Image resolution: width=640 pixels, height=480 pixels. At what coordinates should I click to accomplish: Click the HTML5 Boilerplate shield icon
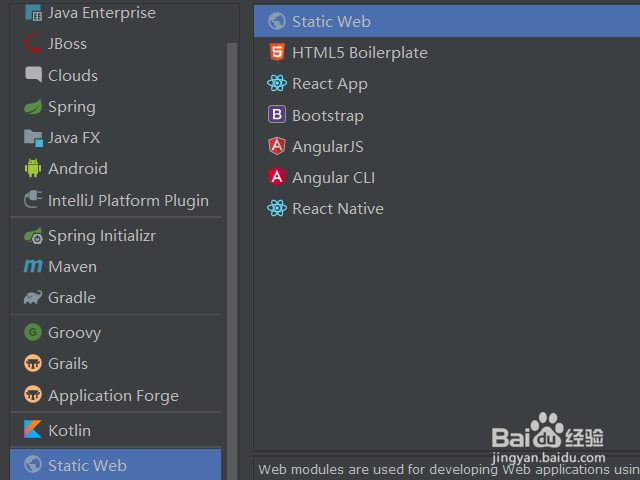tap(277, 52)
